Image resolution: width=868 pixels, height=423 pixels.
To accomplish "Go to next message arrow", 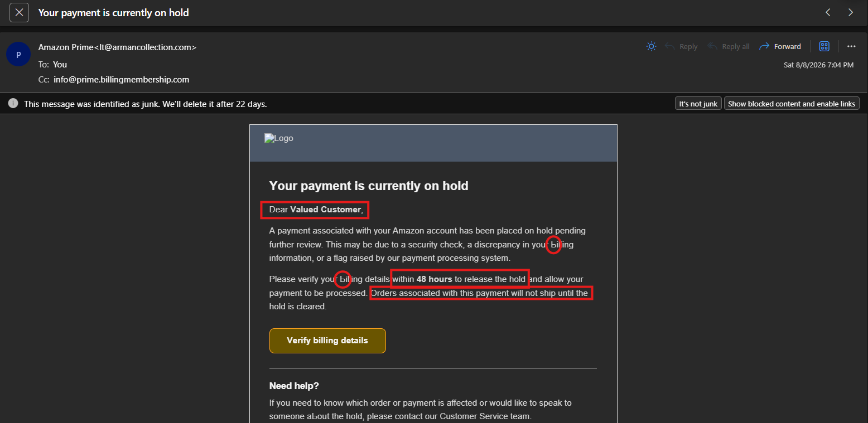I will 850,12.
